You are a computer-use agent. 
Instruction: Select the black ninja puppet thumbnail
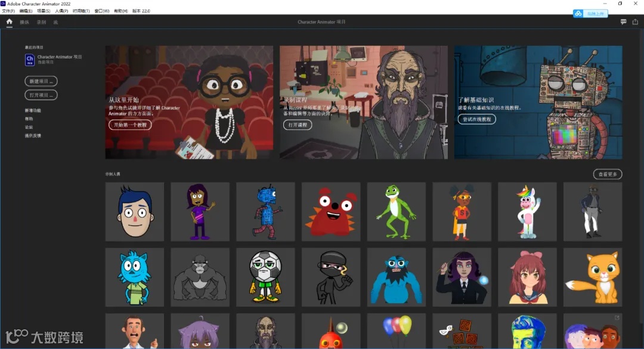[331, 277]
